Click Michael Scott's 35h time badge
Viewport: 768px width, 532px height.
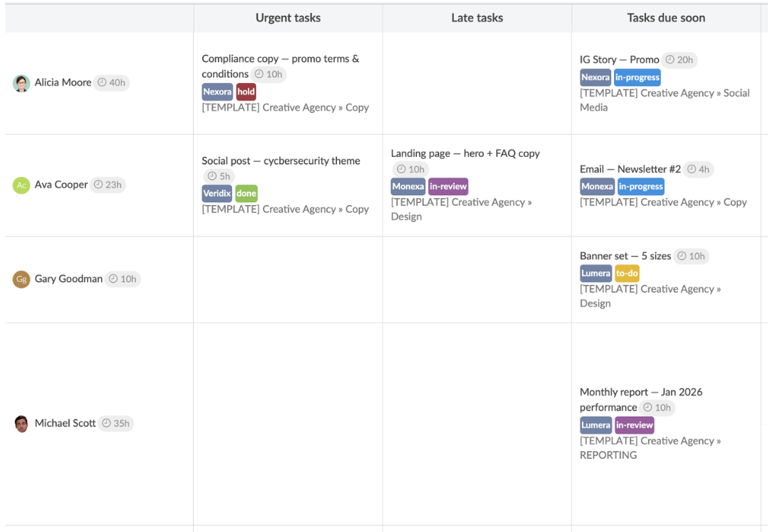(116, 424)
